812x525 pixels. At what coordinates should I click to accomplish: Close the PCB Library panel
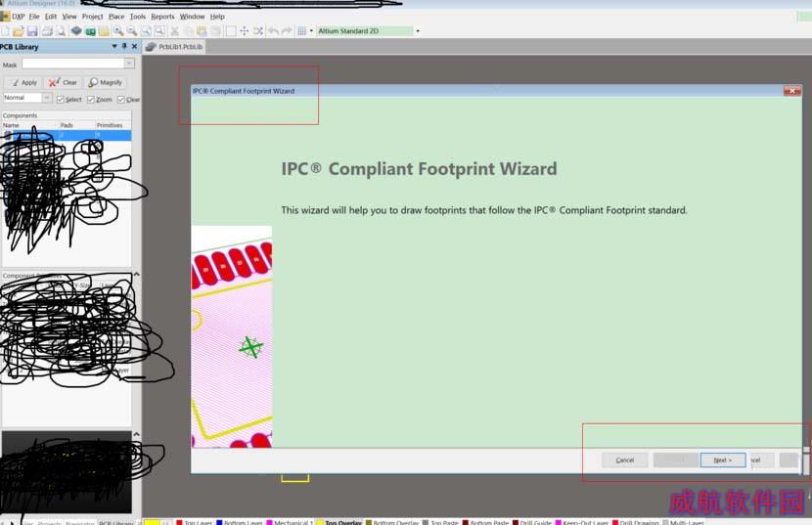coord(135,46)
